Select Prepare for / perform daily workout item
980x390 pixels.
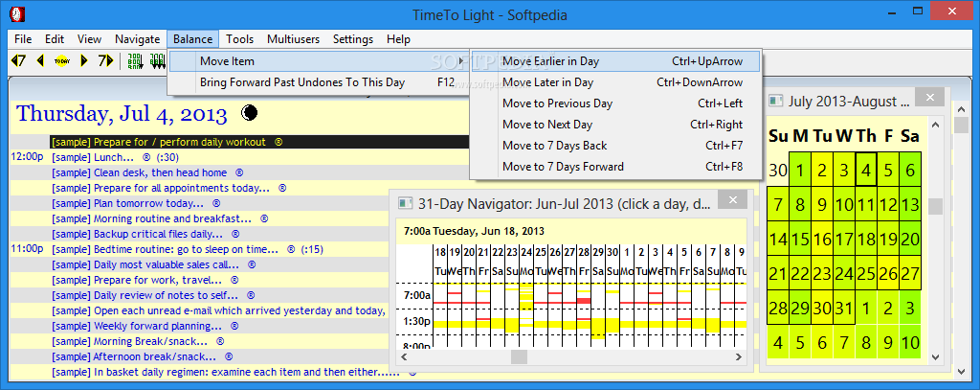159,142
